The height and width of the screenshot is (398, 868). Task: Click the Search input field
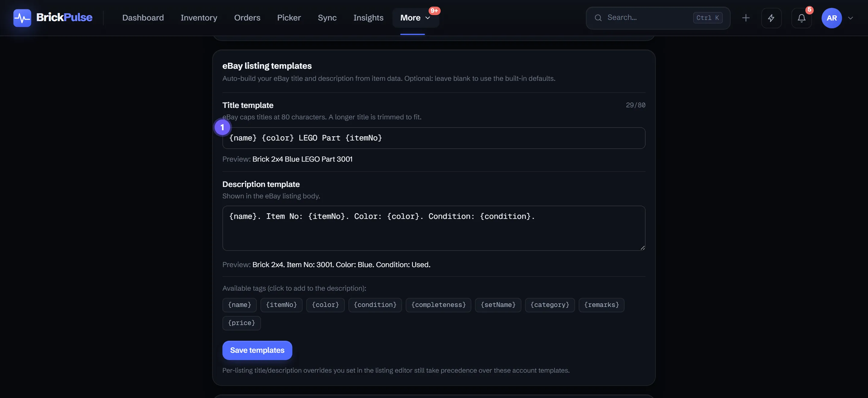point(658,18)
